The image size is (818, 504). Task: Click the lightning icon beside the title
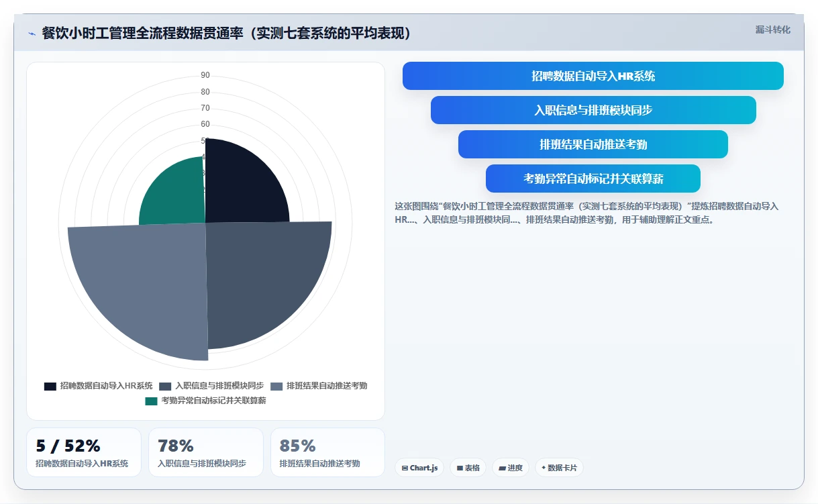click(x=32, y=34)
